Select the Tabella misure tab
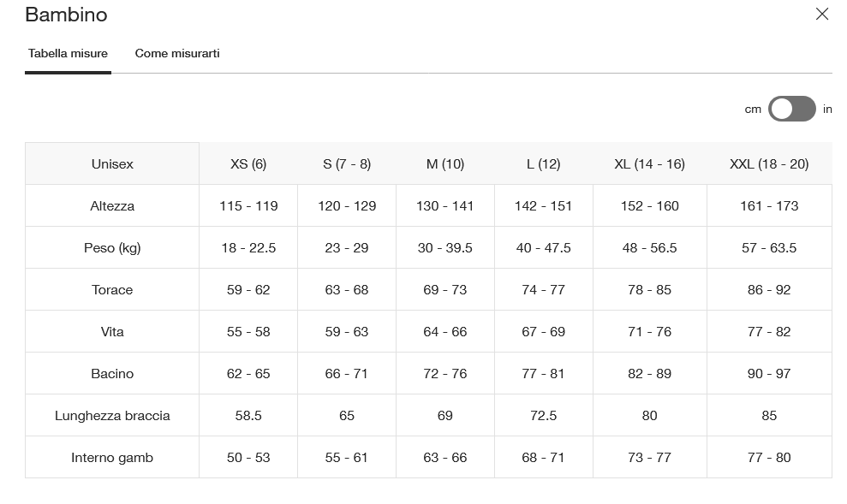 68,53
